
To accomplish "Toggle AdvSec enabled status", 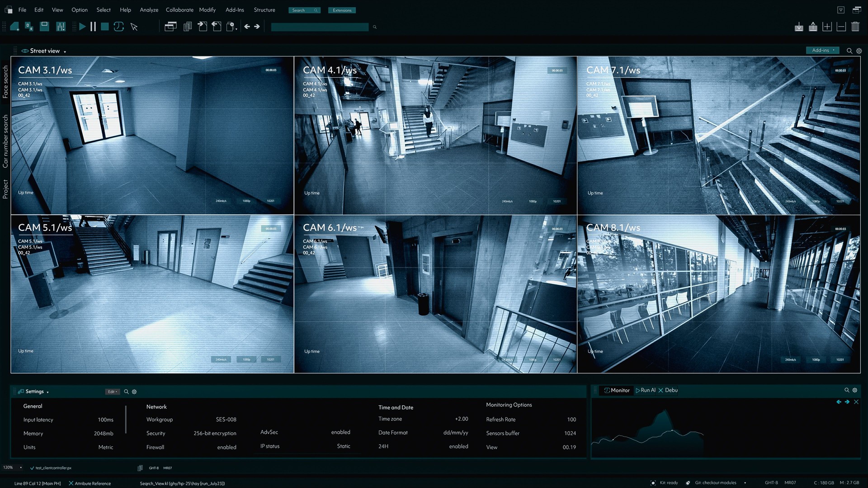I will pos(340,432).
